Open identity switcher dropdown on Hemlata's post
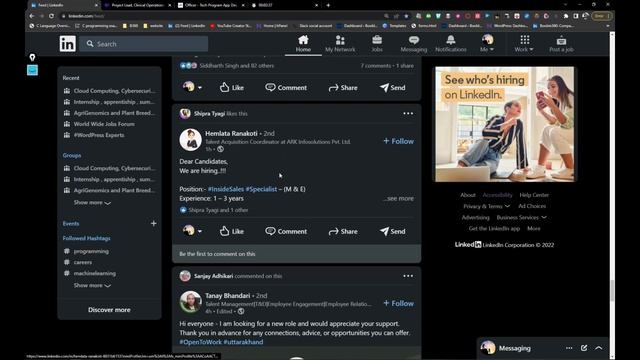Screen dimensions: 640x360 (x=192, y=231)
